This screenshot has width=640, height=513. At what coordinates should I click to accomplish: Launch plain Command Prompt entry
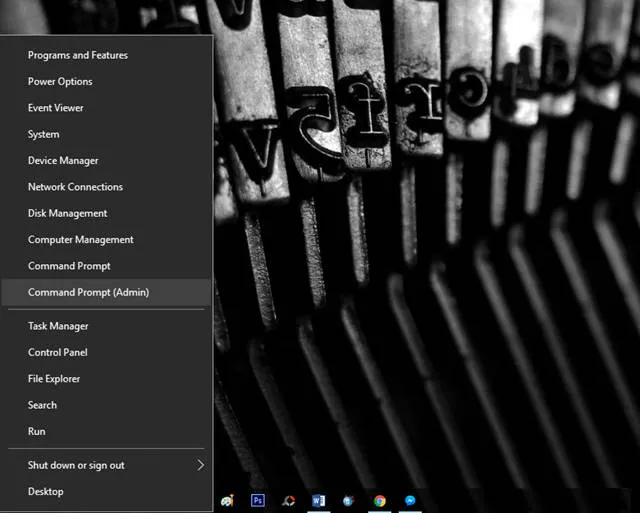106,266
